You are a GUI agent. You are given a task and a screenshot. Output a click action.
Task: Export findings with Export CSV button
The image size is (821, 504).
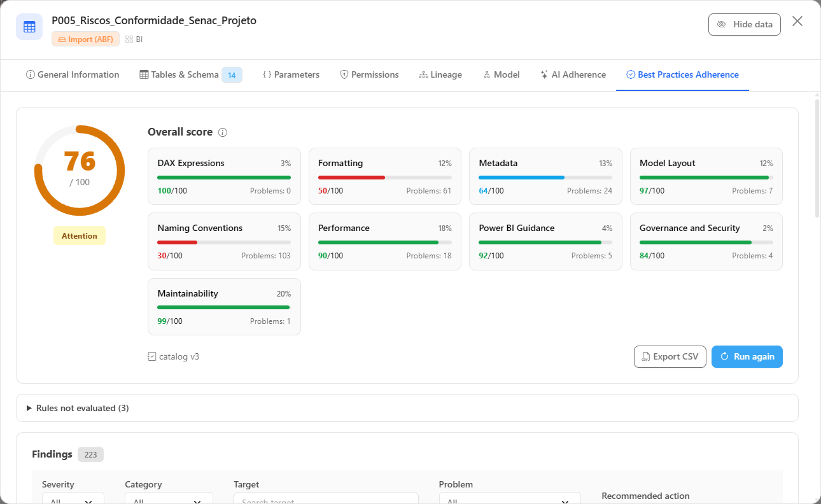pyautogui.click(x=670, y=357)
